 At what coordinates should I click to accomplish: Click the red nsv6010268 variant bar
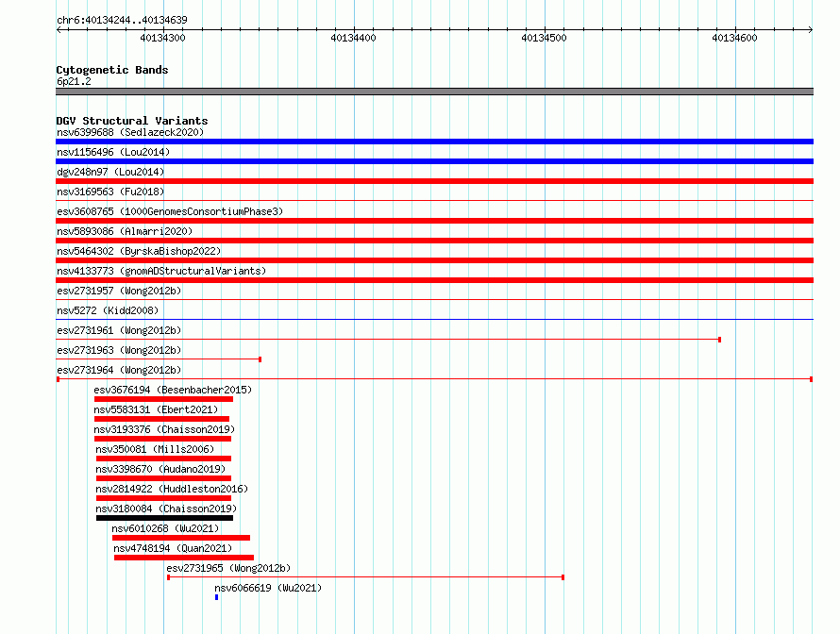click(x=181, y=538)
